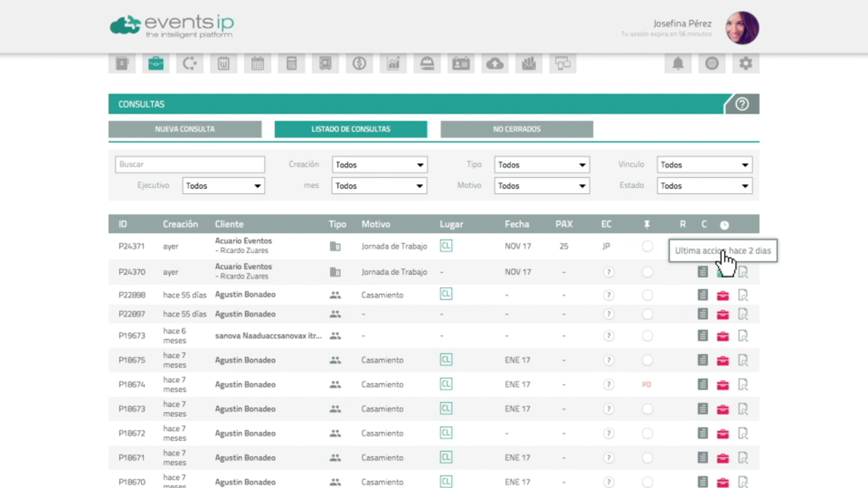Open notifications bell icon
This screenshot has height=488, width=868.
(678, 64)
